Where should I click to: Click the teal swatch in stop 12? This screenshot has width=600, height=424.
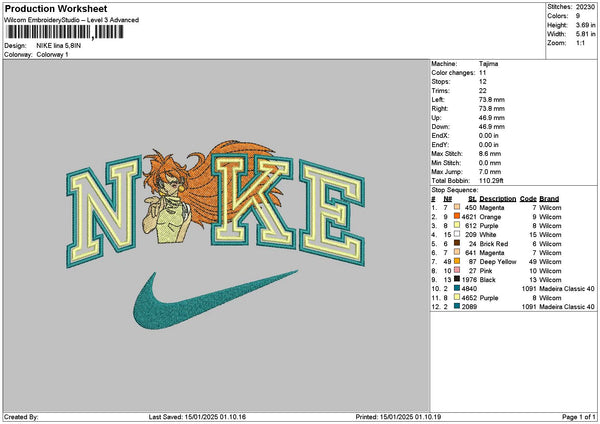[x=457, y=306]
